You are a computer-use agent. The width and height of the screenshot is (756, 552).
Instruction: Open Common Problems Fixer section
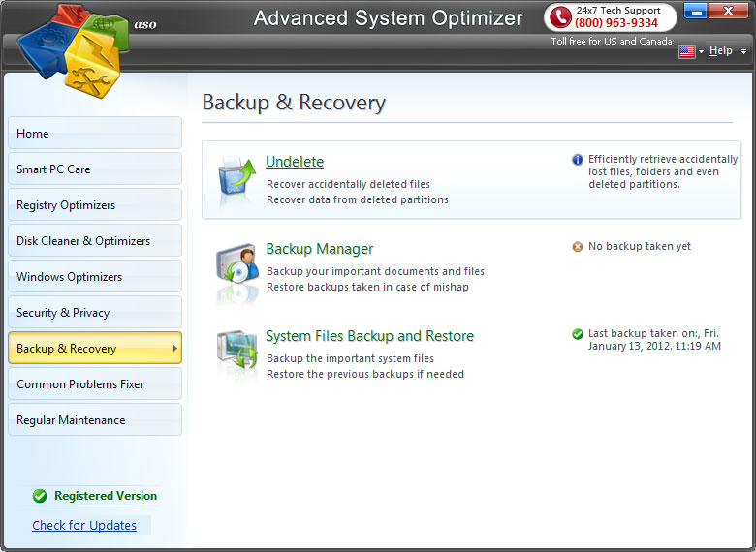(95, 383)
